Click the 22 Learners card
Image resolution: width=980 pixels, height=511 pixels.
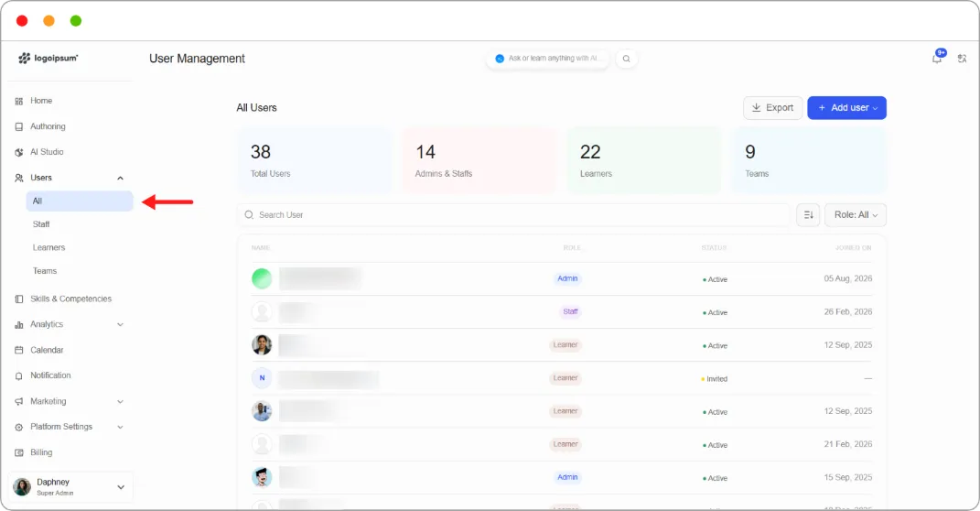click(644, 161)
